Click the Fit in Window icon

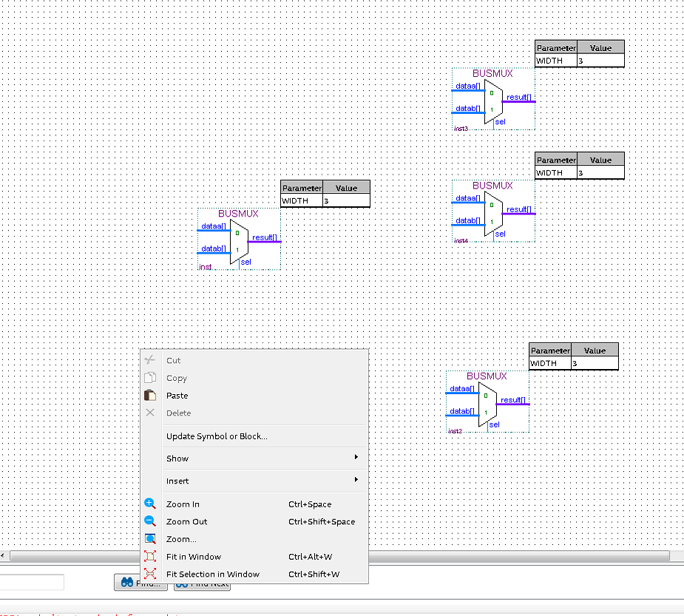tap(149, 556)
